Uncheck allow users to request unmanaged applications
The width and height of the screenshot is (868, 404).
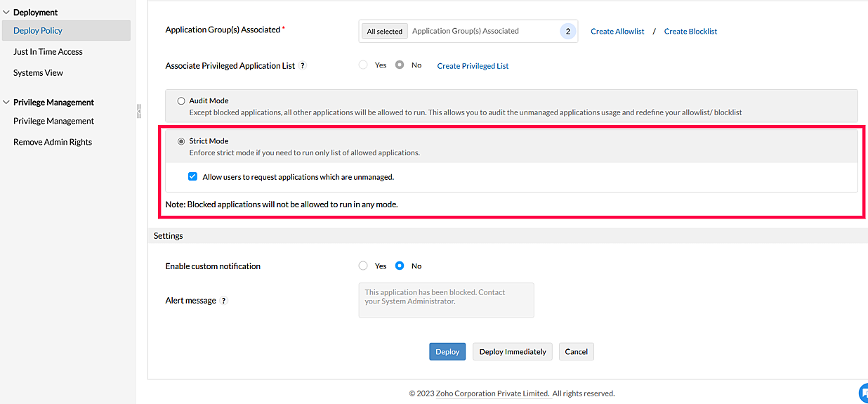coord(192,177)
